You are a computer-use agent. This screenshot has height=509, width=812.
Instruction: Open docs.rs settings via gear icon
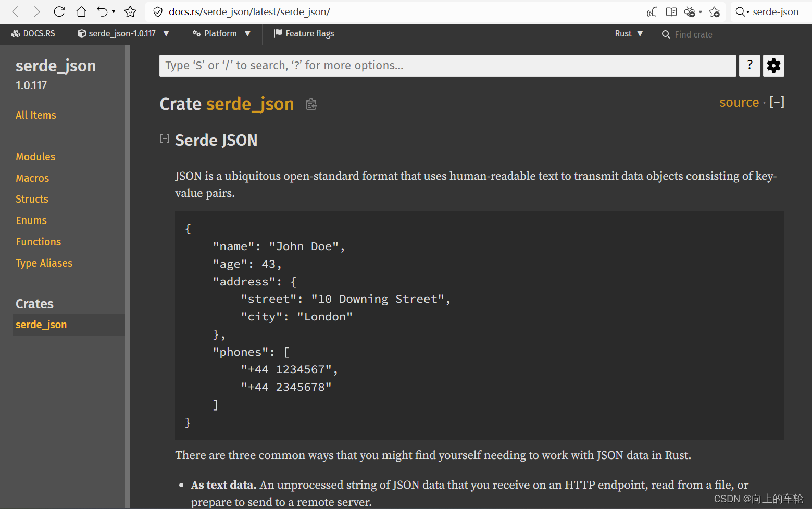(x=773, y=66)
